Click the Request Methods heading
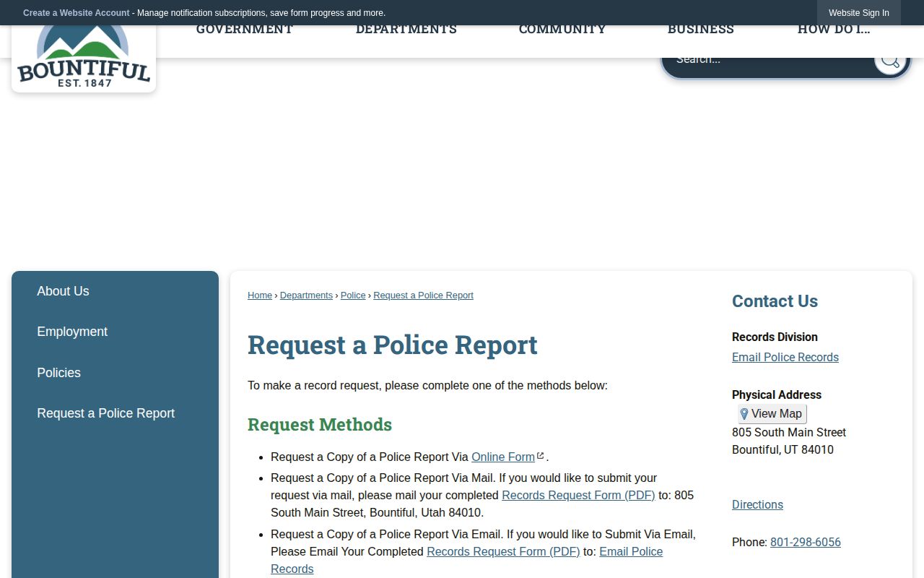The width and height of the screenshot is (924, 578). click(320, 424)
